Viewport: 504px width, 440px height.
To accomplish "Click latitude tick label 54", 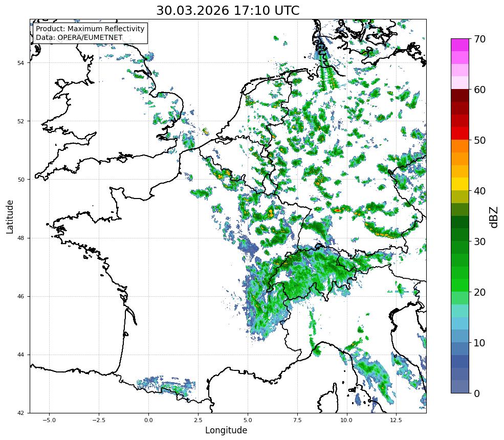I will (x=20, y=62).
